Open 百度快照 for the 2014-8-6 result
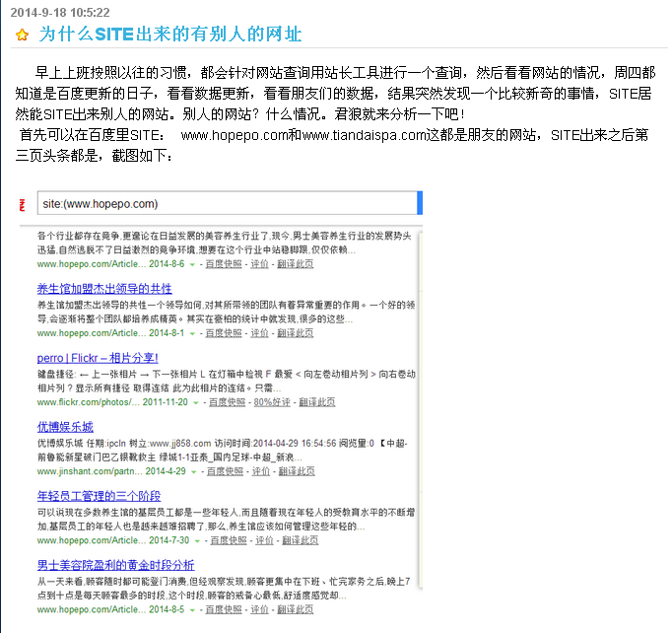Image resolution: width=672 pixels, height=633 pixels. click(x=224, y=264)
